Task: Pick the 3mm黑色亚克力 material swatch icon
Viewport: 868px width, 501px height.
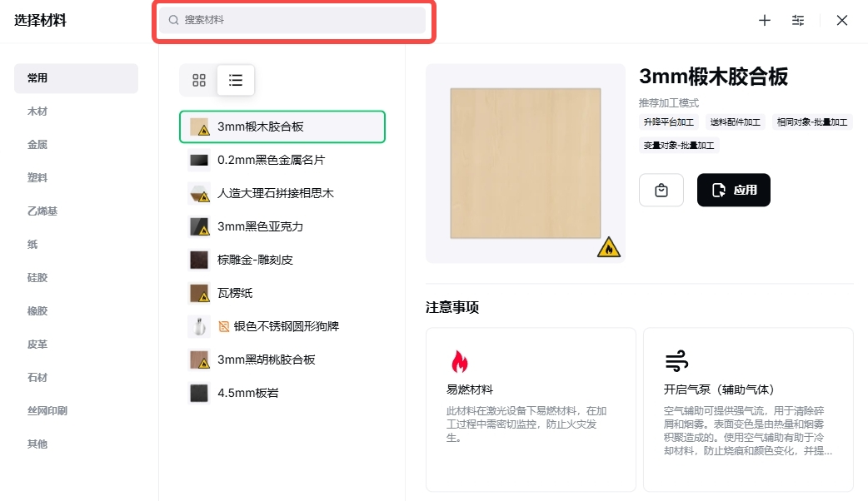Action: pos(199,226)
